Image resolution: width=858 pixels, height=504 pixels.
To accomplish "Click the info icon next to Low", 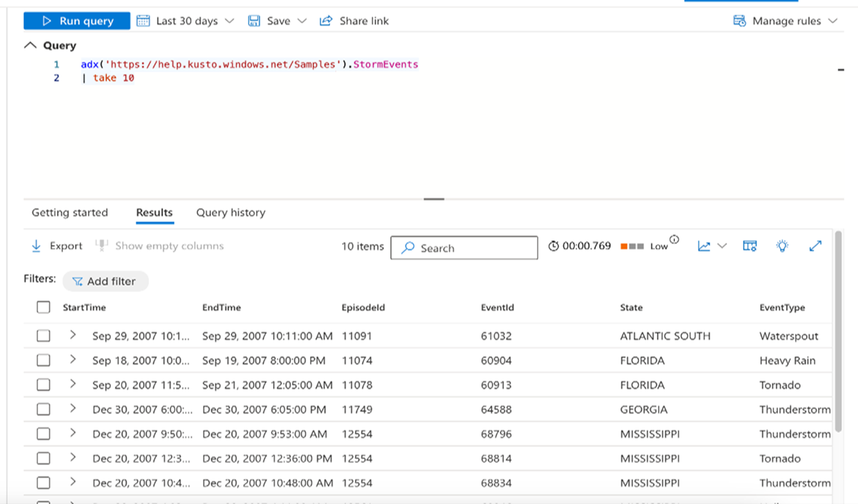I will tap(674, 239).
